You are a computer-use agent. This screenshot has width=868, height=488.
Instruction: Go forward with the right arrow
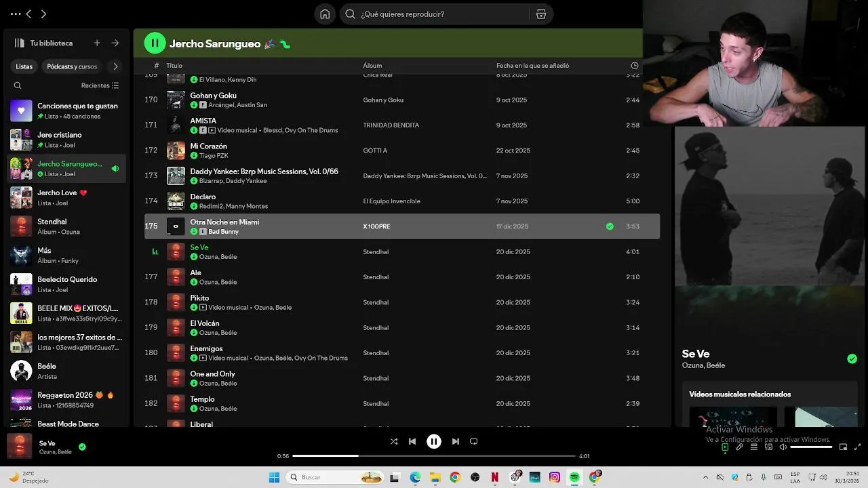(x=43, y=14)
